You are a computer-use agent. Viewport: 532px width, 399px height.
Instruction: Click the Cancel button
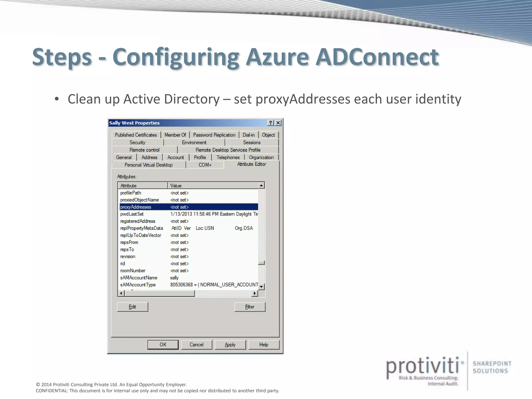(x=196, y=345)
